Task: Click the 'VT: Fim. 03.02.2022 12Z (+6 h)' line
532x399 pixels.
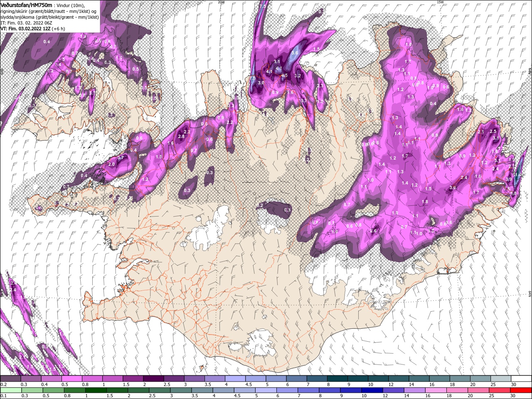Action: [x=32, y=29]
